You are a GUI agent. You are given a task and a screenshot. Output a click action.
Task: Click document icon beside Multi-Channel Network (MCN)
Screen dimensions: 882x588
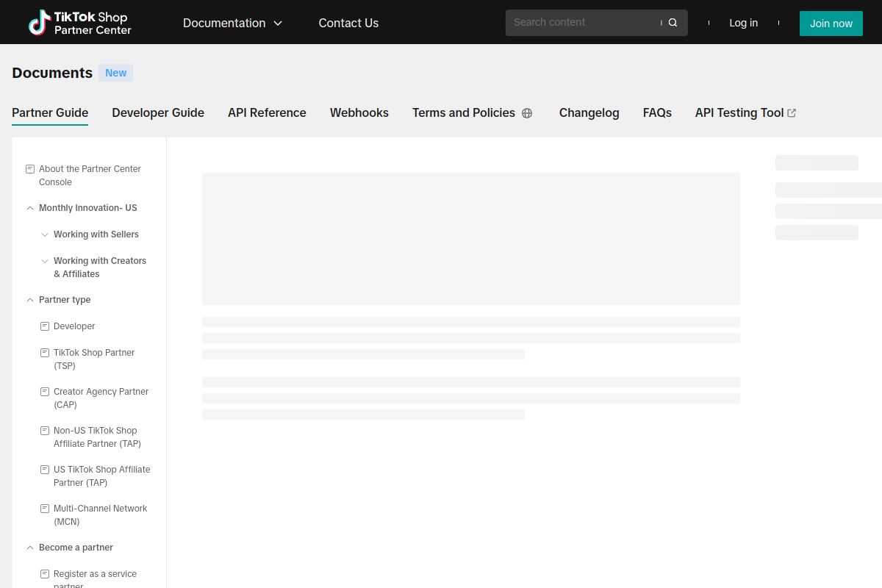(x=45, y=509)
